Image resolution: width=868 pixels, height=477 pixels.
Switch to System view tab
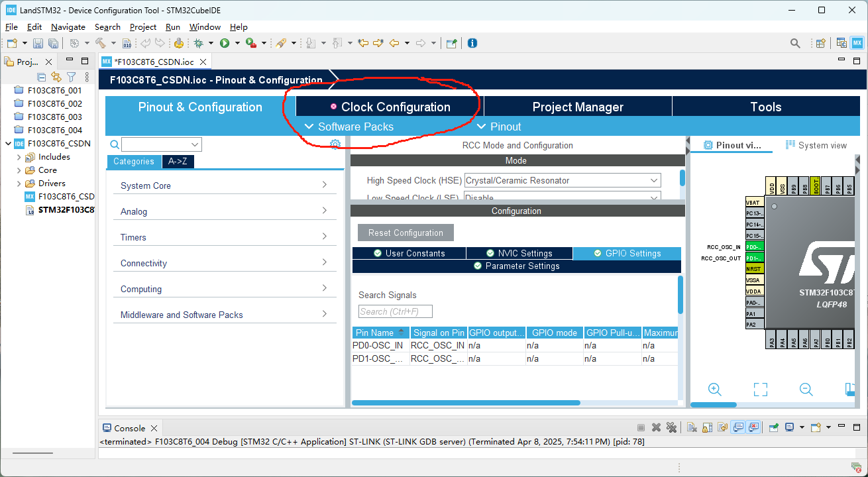816,145
